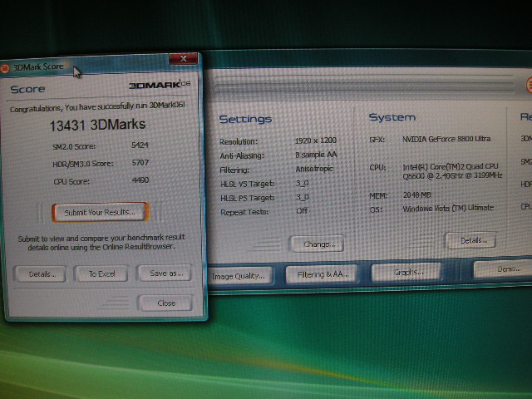Close the 3DMark Score dialog with X

(183, 59)
